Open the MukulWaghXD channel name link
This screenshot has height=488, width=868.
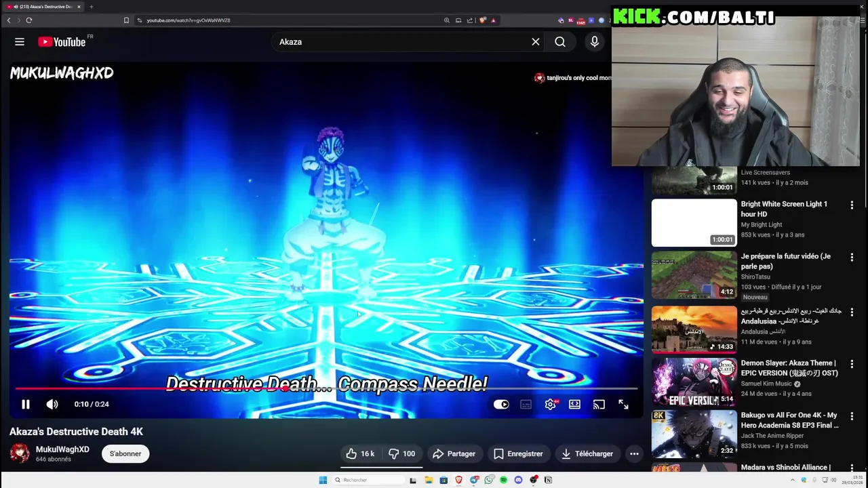pos(62,449)
